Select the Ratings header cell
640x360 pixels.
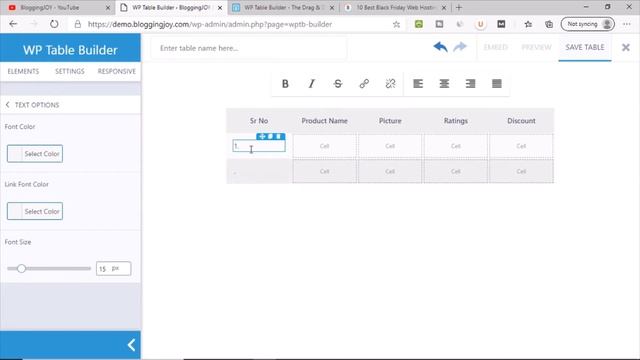tap(456, 121)
